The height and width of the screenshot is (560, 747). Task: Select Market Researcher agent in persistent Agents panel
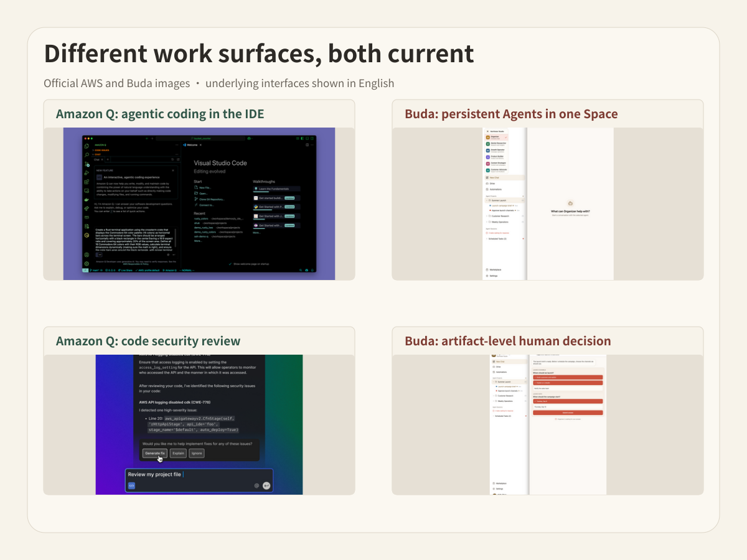(496, 144)
